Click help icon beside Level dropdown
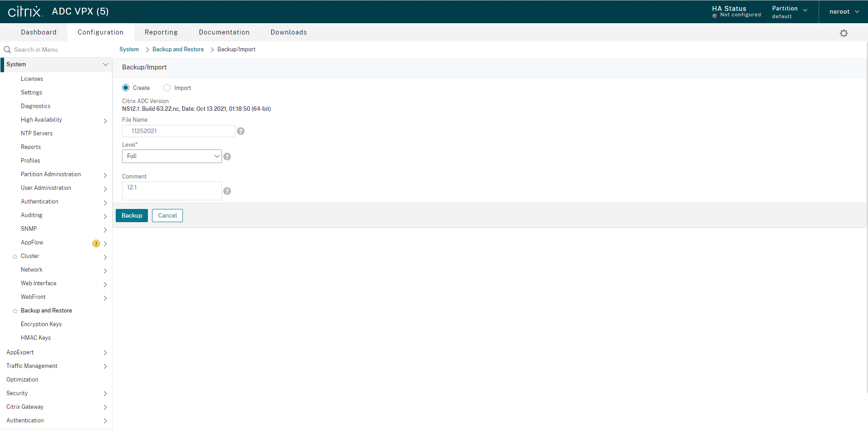The width and height of the screenshot is (868, 432). click(x=227, y=157)
